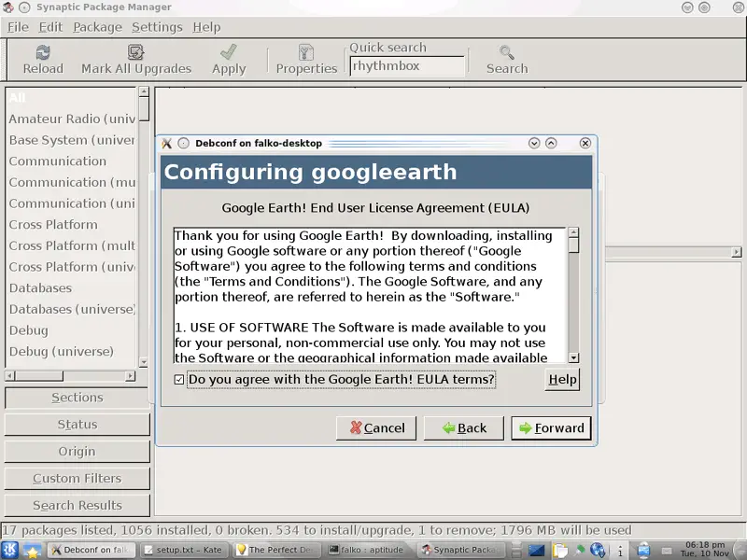Click the Reload toolbar icon
Viewport: 747px width, 560px height.
tap(43, 52)
